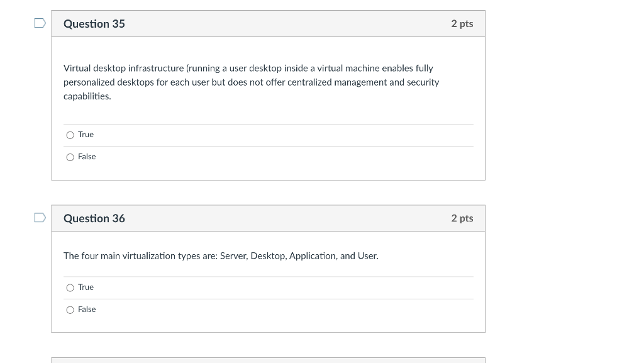Image resolution: width=644 pixels, height=363 pixels.
Task: Choose the False option under the virtualization types question
Action: pos(70,310)
